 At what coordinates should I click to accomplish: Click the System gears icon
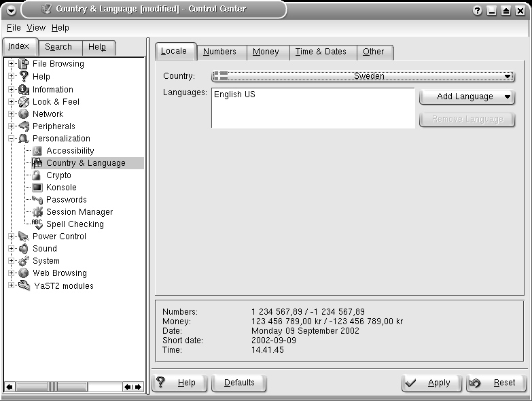[x=23, y=261]
